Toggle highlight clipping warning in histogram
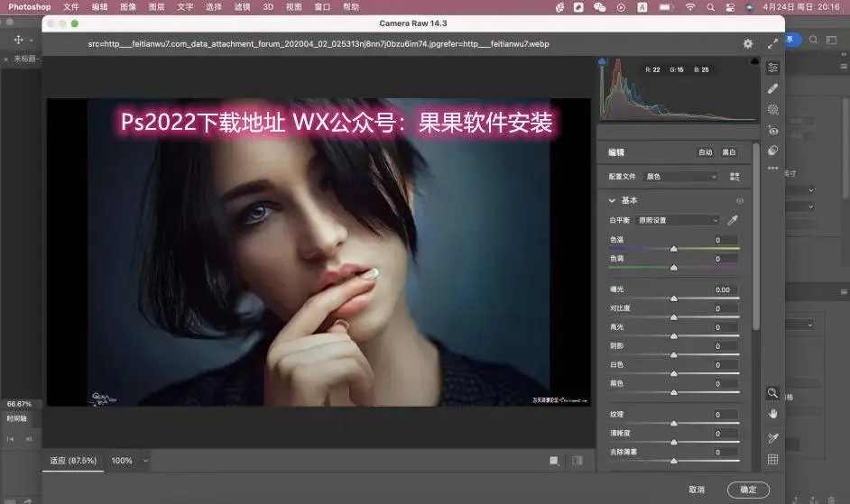Viewport: 850px width, 504px height. coord(754,61)
